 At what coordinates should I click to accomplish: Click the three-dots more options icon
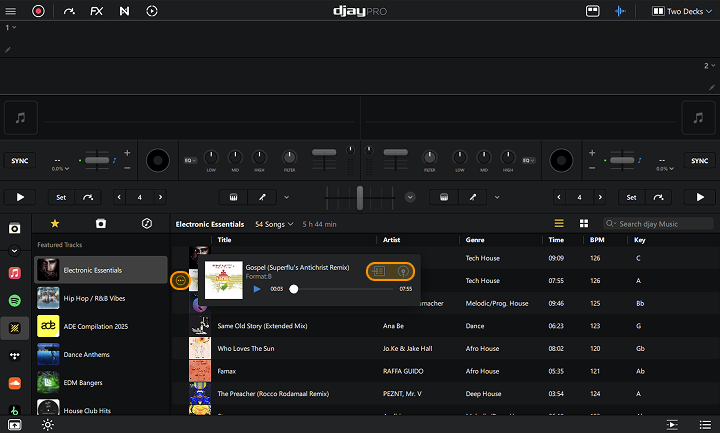point(180,281)
